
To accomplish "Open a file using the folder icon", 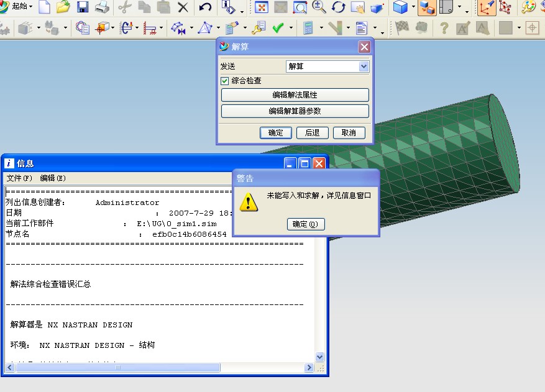I will (x=63, y=7).
